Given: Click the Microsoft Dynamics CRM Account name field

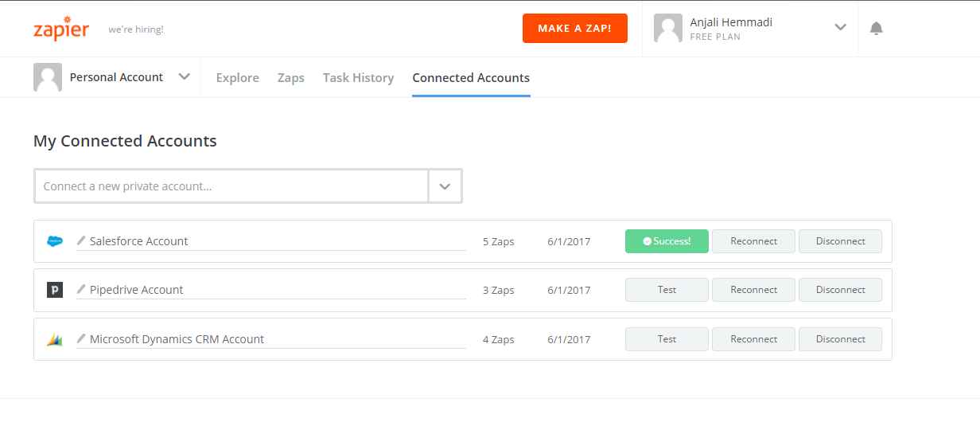Looking at the screenshot, I should pos(271,339).
